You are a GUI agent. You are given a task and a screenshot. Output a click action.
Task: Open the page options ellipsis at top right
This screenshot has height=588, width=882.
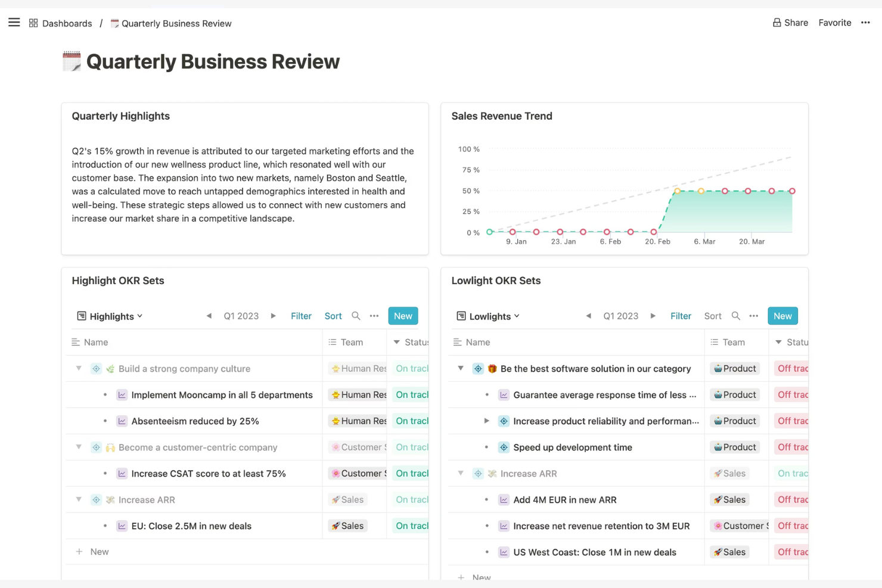pyautogui.click(x=865, y=23)
